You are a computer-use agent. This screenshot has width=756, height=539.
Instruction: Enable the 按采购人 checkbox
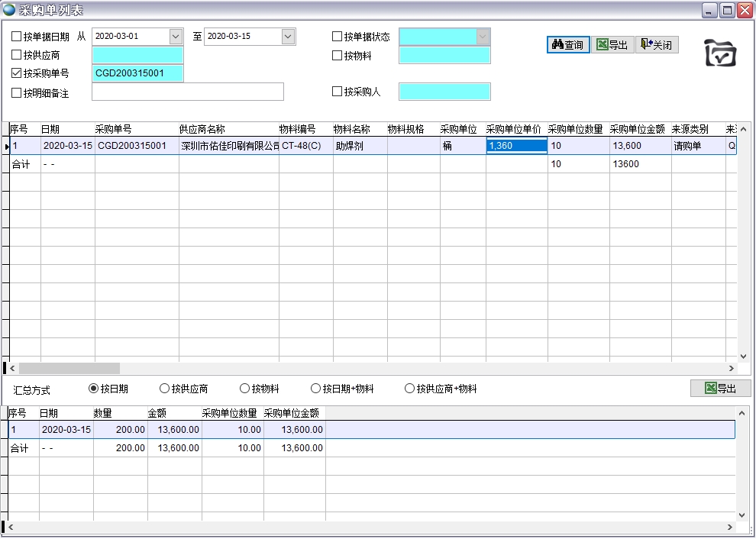coord(338,92)
